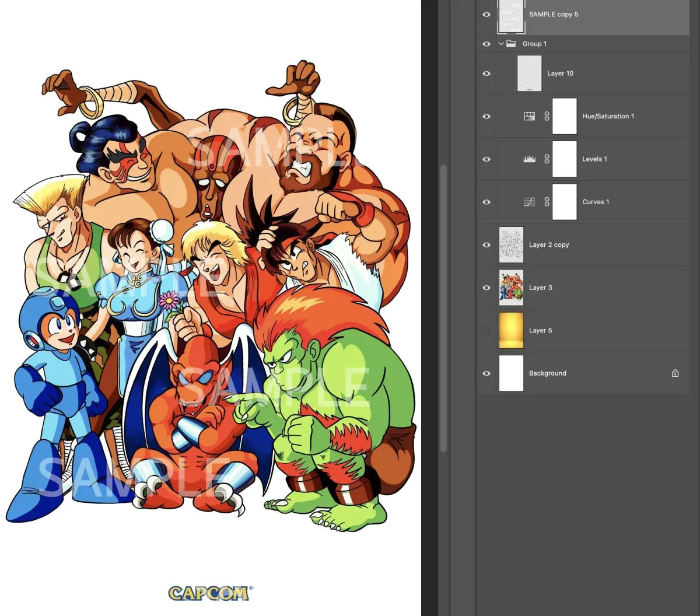
Task: Toggle Hue/Saturation 1 visibility eye
Action: [487, 116]
